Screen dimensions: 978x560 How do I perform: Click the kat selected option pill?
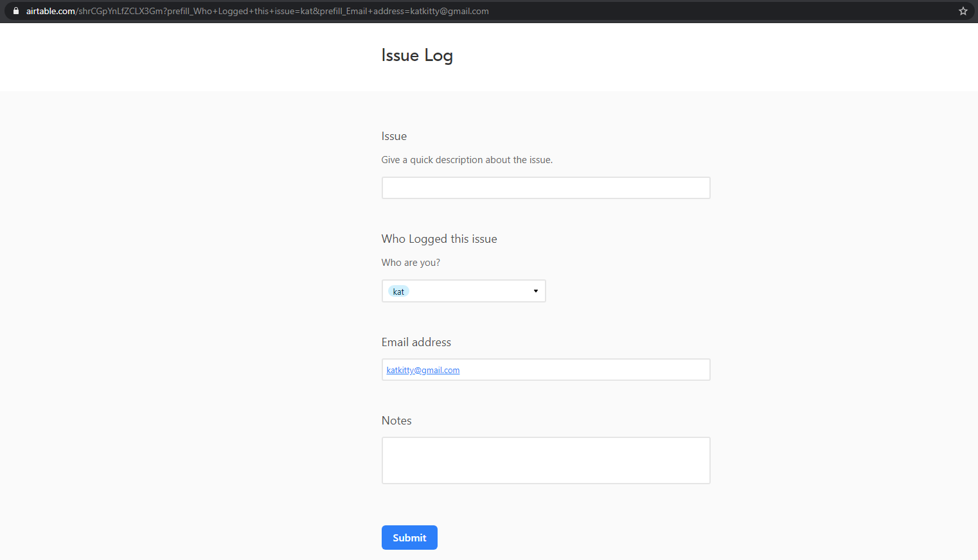point(398,292)
